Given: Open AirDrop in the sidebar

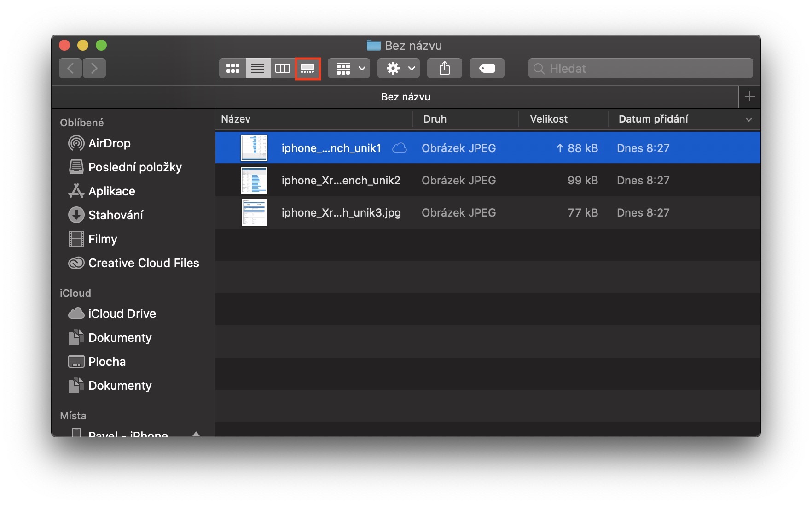Looking at the screenshot, I should [x=109, y=143].
